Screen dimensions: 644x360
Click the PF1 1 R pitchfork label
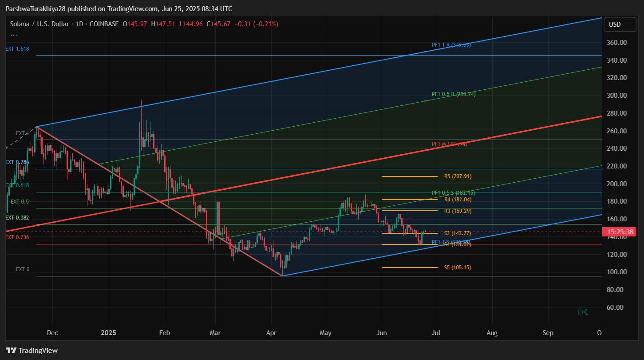pos(451,45)
